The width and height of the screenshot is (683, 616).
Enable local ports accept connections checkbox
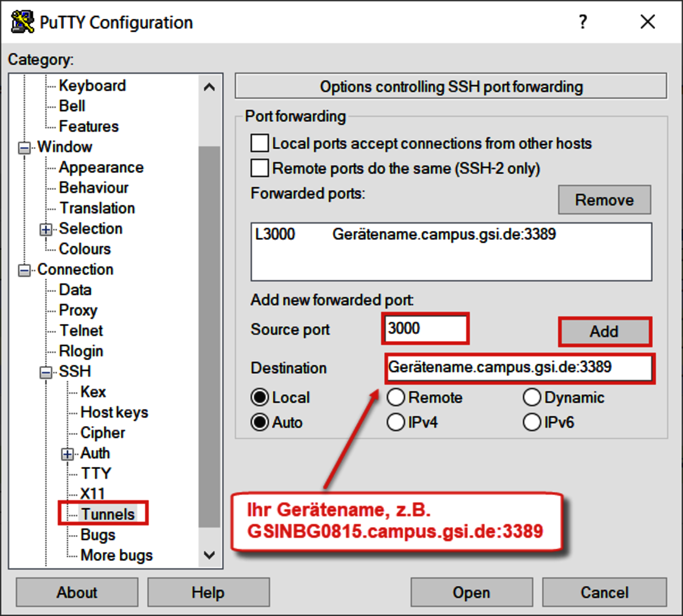(260, 143)
